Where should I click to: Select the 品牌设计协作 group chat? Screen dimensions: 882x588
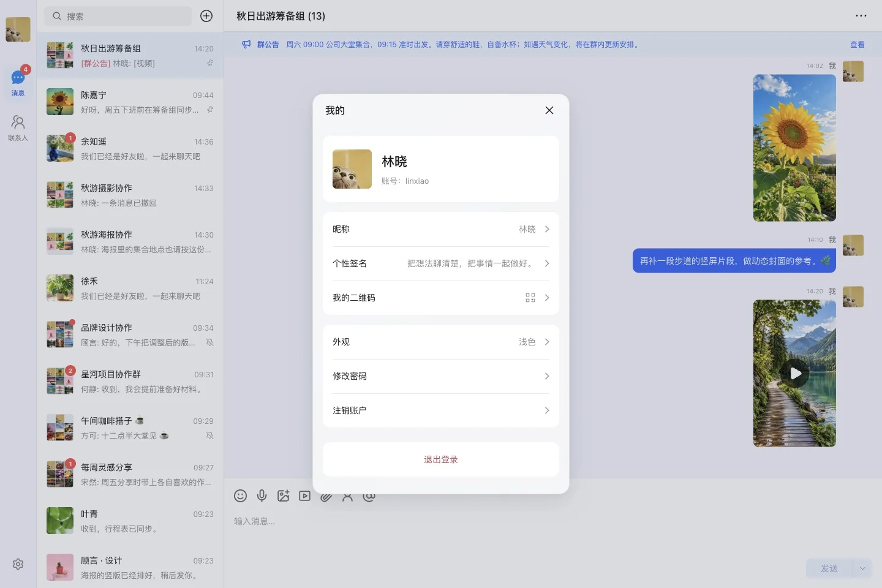pos(130,335)
